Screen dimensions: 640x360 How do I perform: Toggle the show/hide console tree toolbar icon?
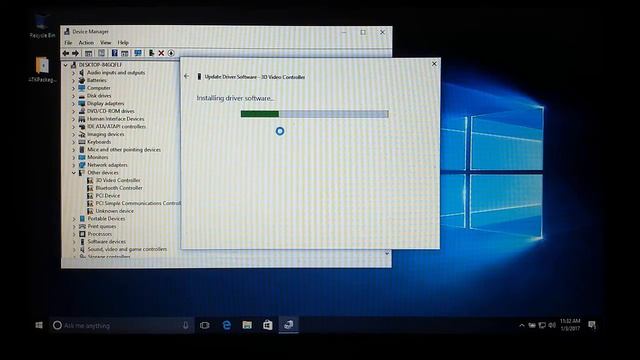(x=88, y=53)
